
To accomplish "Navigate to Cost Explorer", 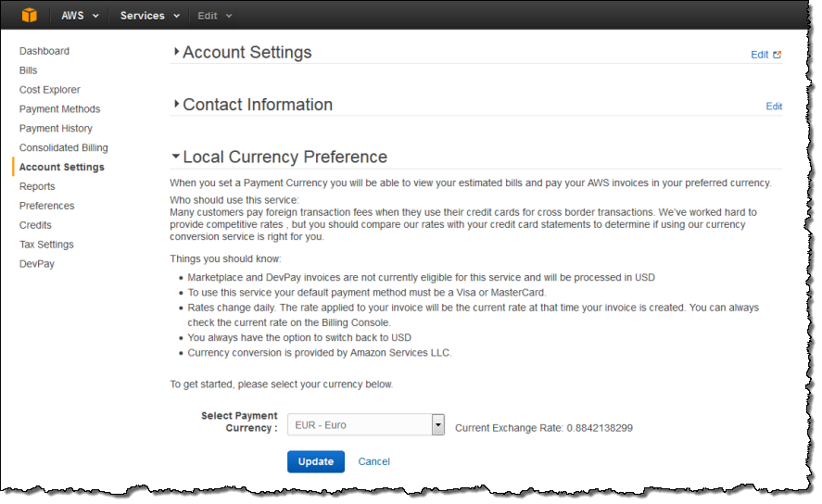I will pos(50,90).
